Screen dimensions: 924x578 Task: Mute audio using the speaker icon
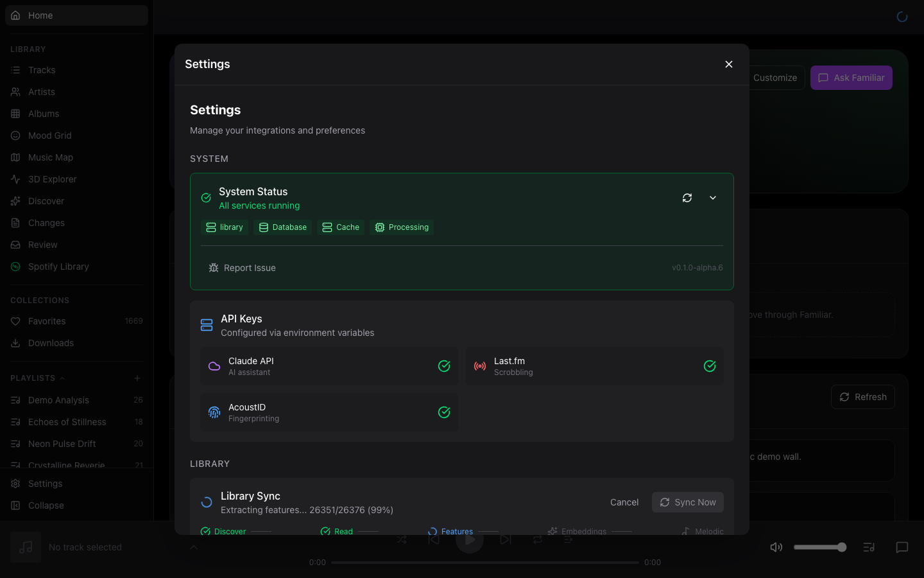(776, 547)
